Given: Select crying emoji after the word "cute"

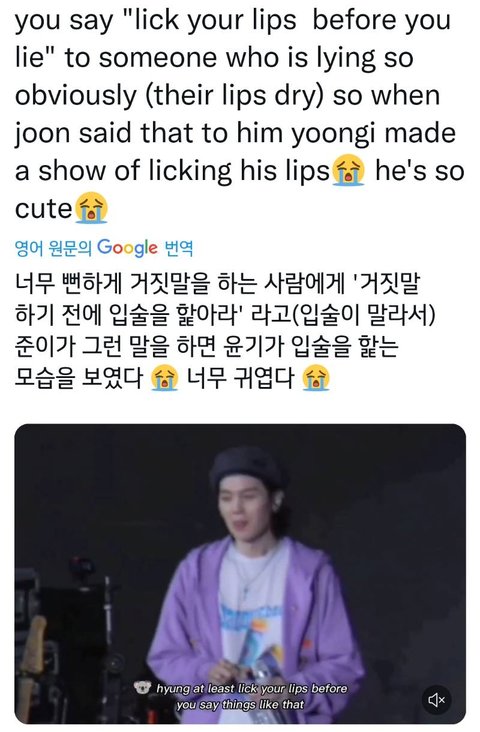Looking at the screenshot, I should [92, 208].
